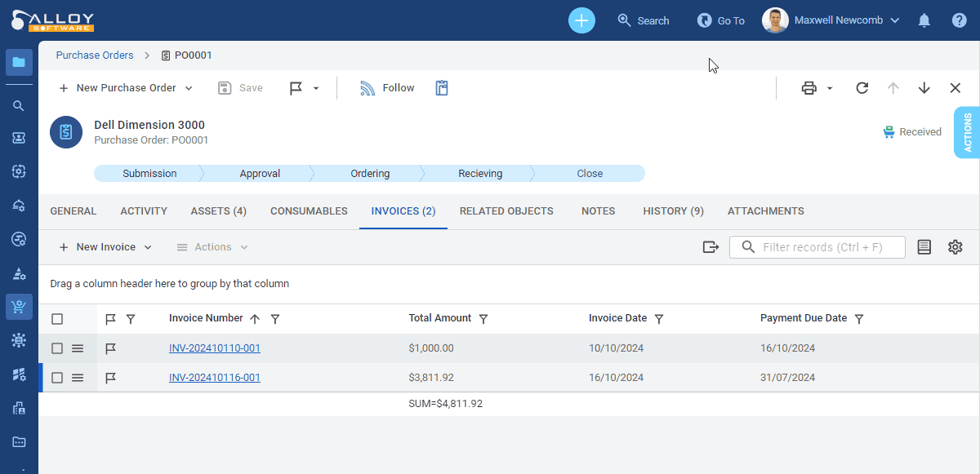
Task: Click the magnifier icon in left sidebar
Action: click(19, 105)
